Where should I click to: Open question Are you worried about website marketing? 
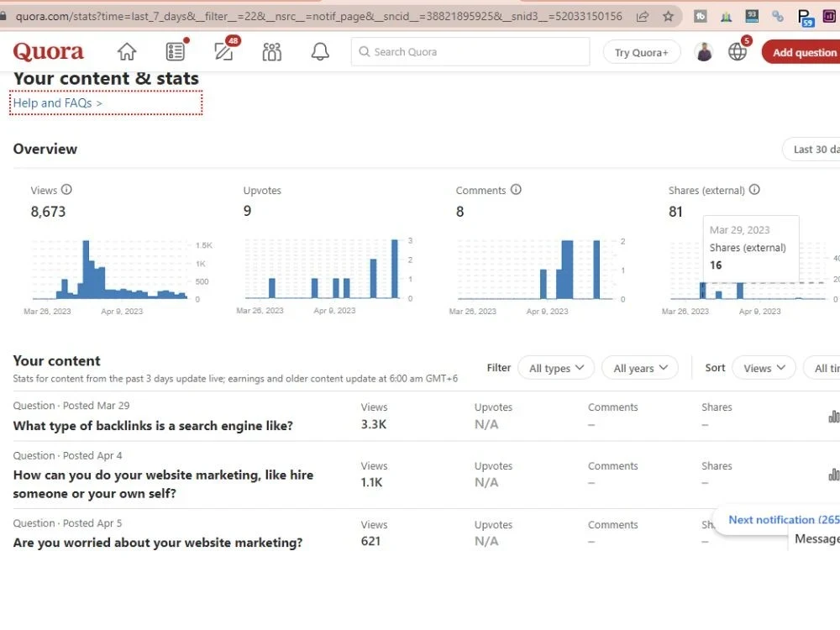158,543
